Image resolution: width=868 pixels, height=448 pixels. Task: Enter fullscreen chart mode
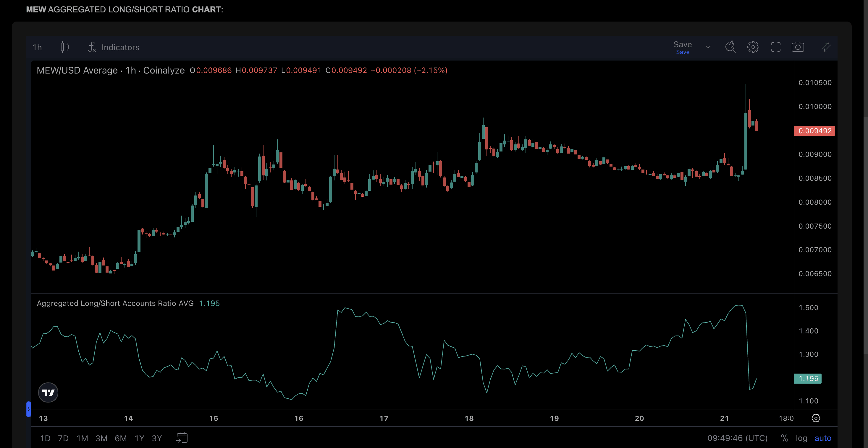pyautogui.click(x=775, y=47)
